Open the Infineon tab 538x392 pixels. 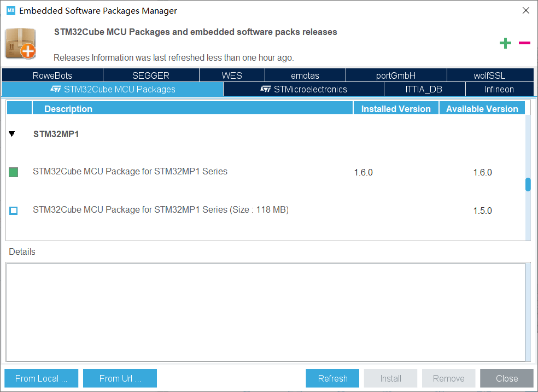[x=499, y=89]
